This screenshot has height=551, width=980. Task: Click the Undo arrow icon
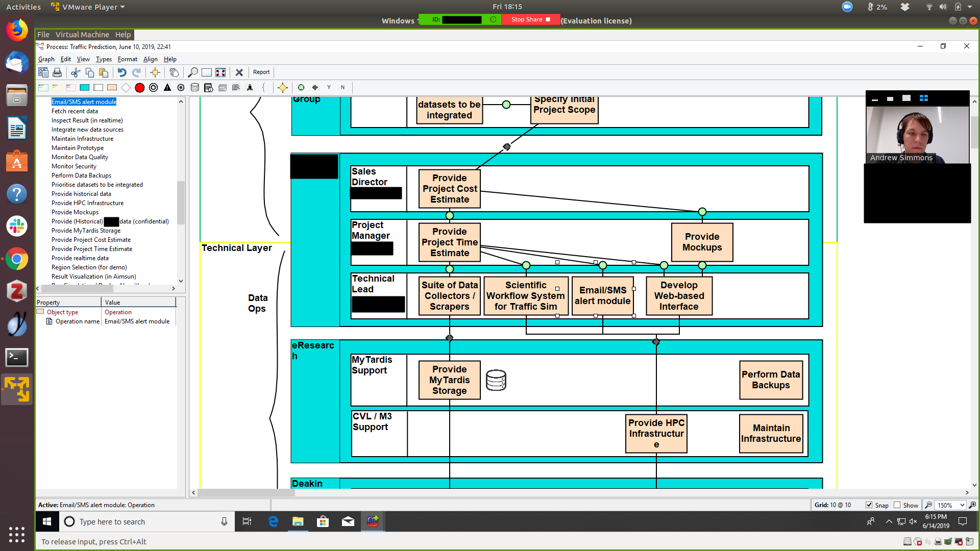(x=121, y=72)
